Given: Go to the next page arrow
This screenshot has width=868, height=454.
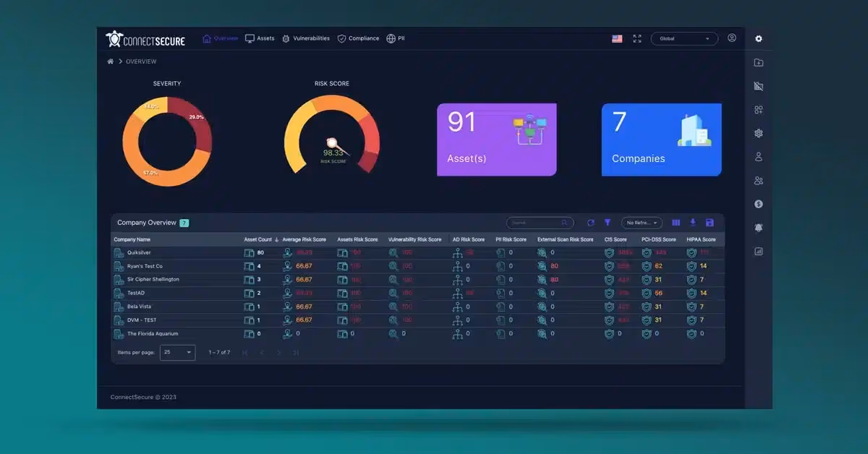Looking at the screenshot, I should pyautogui.click(x=279, y=352).
